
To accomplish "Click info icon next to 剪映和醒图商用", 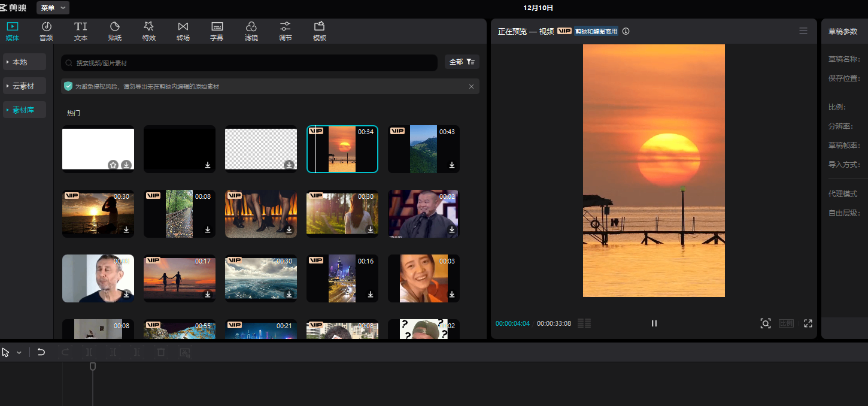I will (x=626, y=31).
